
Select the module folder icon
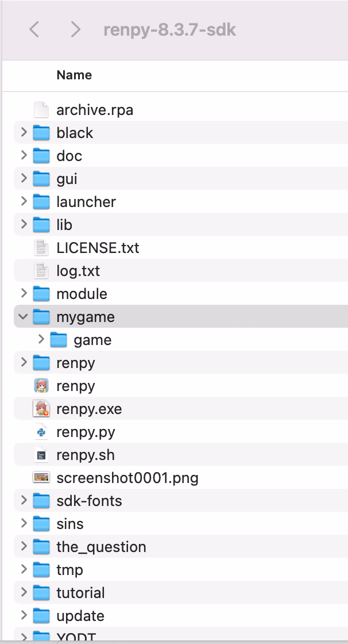coord(41,294)
